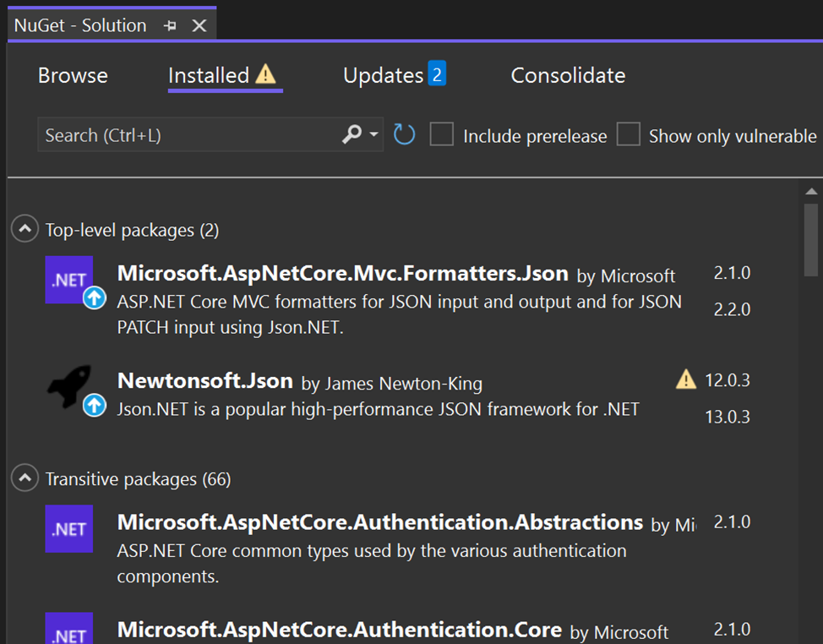Select the Installed tab
The width and height of the screenshot is (823, 644).
tap(209, 75)
